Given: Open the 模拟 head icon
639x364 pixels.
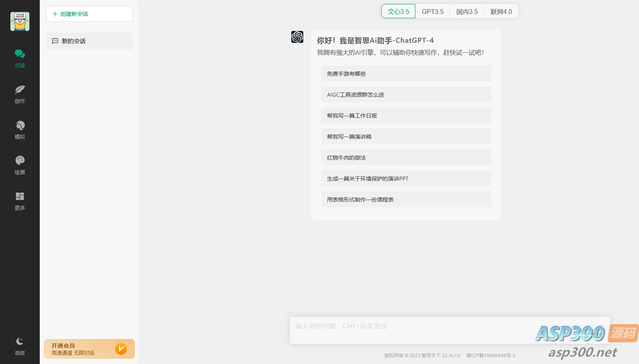Looking at the screenshot, I should coord(20,125).
